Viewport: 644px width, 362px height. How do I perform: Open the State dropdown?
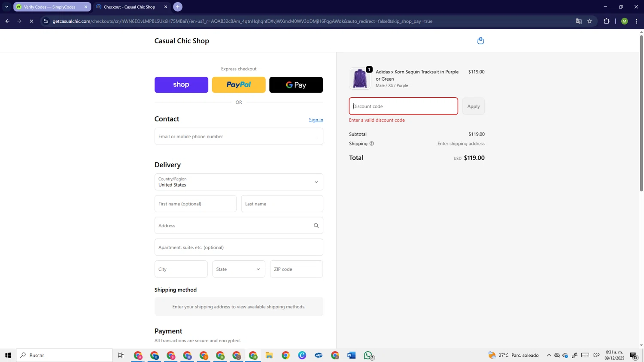(239, 269)
